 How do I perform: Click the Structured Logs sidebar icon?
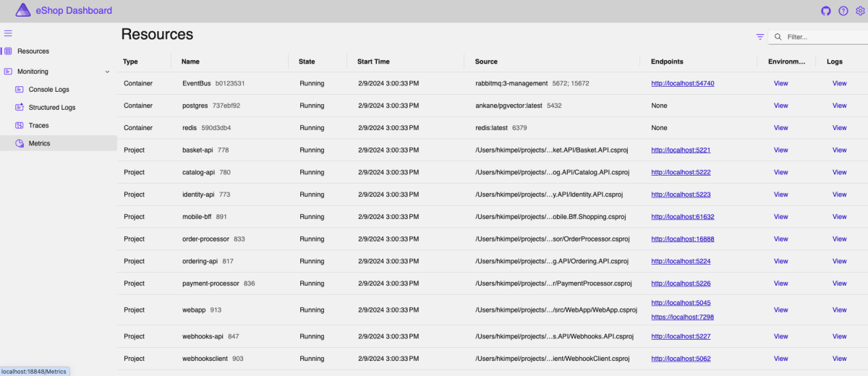pyautogui.click(x=20, y=108)
